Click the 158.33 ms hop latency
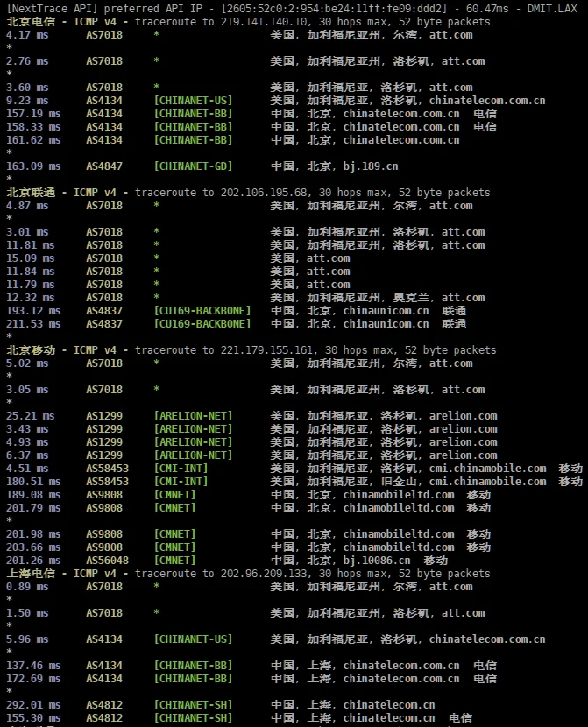 click(x=33, y=127)
